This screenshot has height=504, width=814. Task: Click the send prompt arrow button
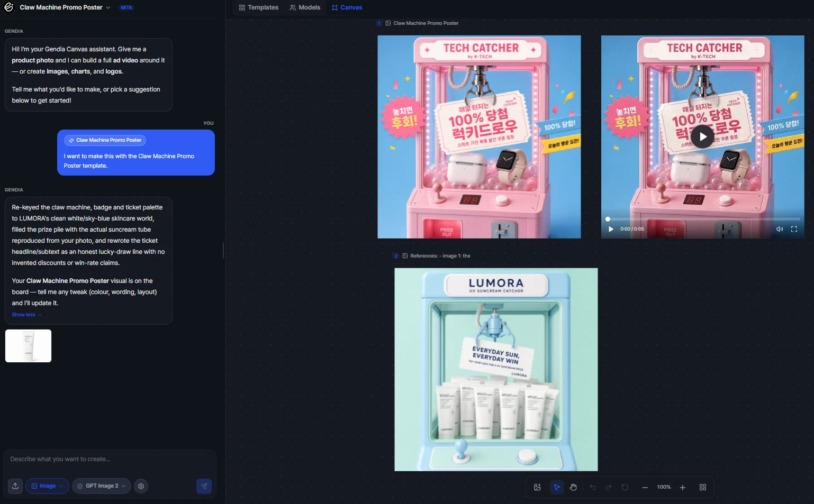[204, 486]
